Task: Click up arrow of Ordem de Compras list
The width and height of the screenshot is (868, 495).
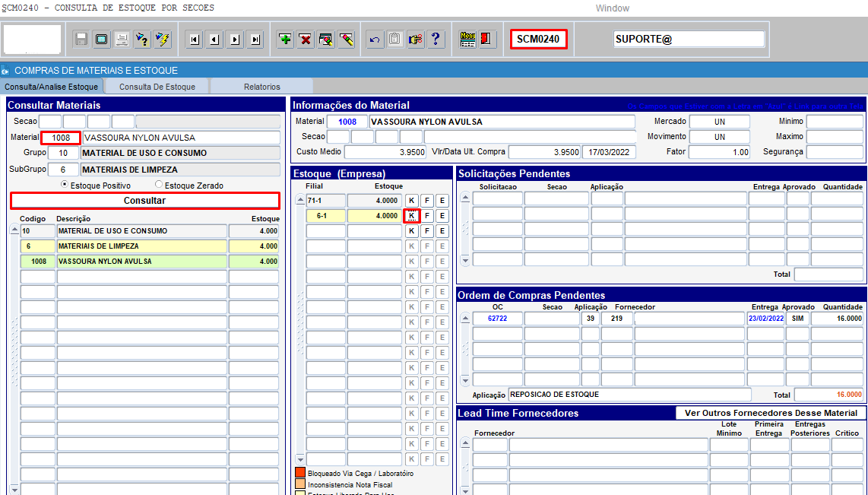Action: 466,319
